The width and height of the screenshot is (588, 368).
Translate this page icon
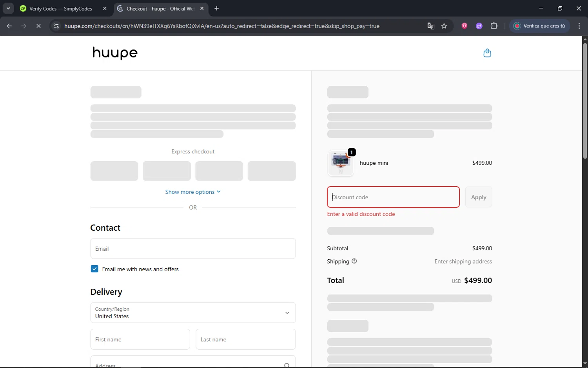[x=431, y=26]
